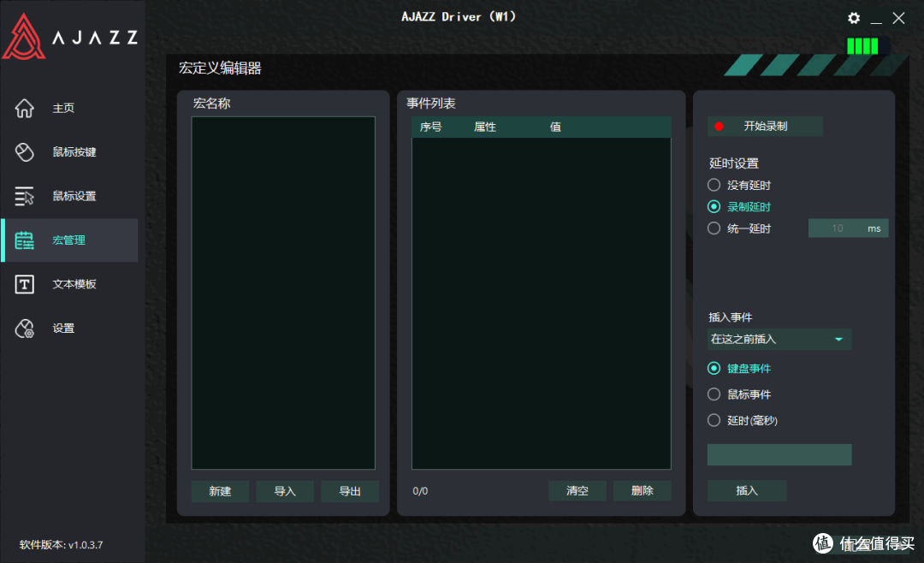Click the 导出 button
924x563 pixels.
tap(350, 491)
